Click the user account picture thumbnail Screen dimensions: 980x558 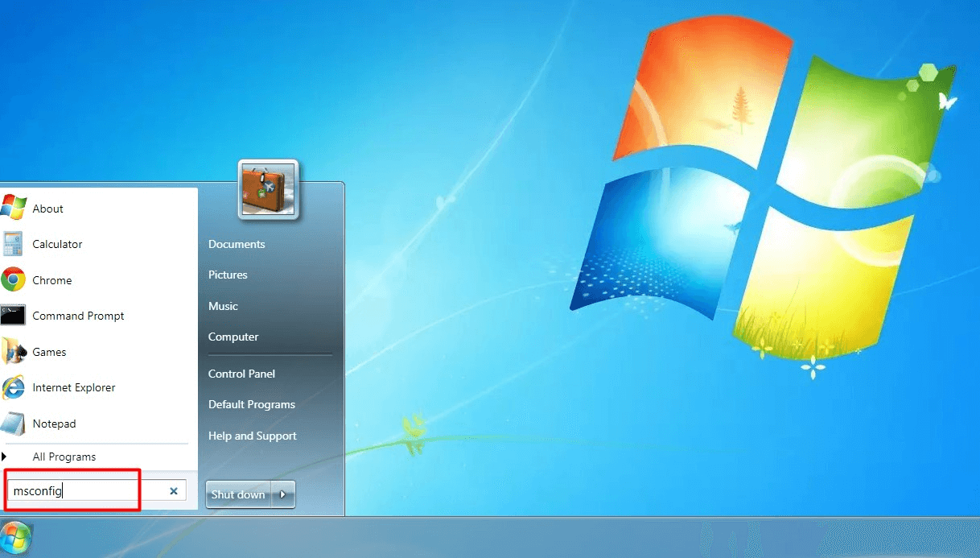click(x=269, y=189)
